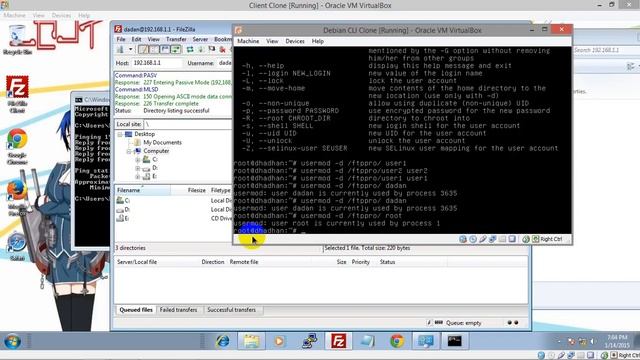This screenshot has width=640, height=360.
Task: Open FileZilla Client desktop icon
Action: point(17,95)
